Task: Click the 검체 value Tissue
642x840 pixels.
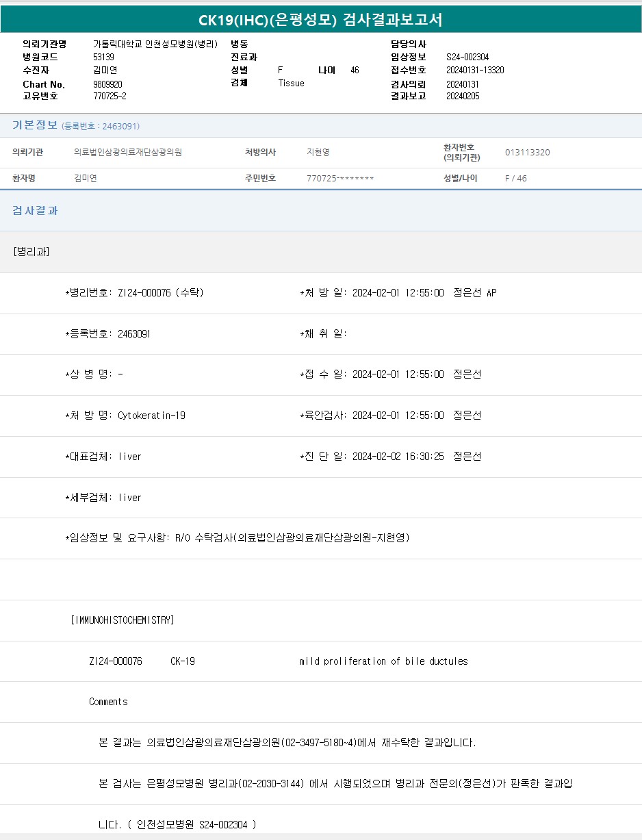Action: pos(291,83)
